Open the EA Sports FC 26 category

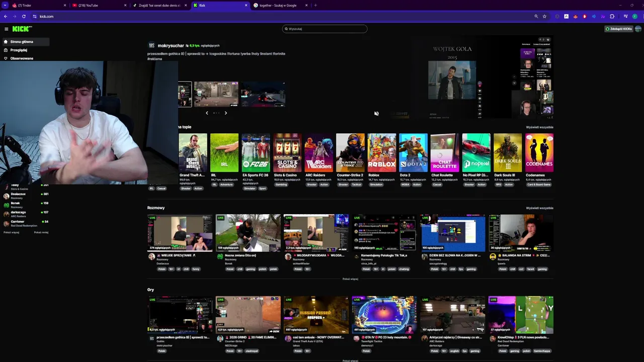pos(256,152)
